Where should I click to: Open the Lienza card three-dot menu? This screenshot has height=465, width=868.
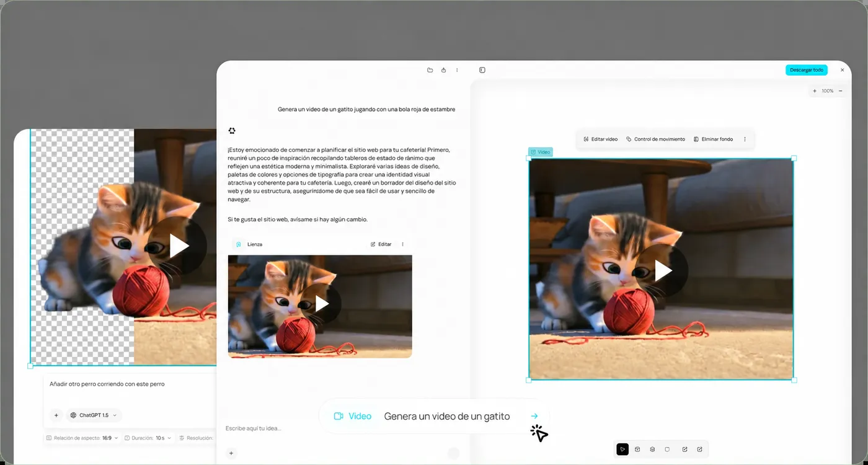click(x=402, y=244)
